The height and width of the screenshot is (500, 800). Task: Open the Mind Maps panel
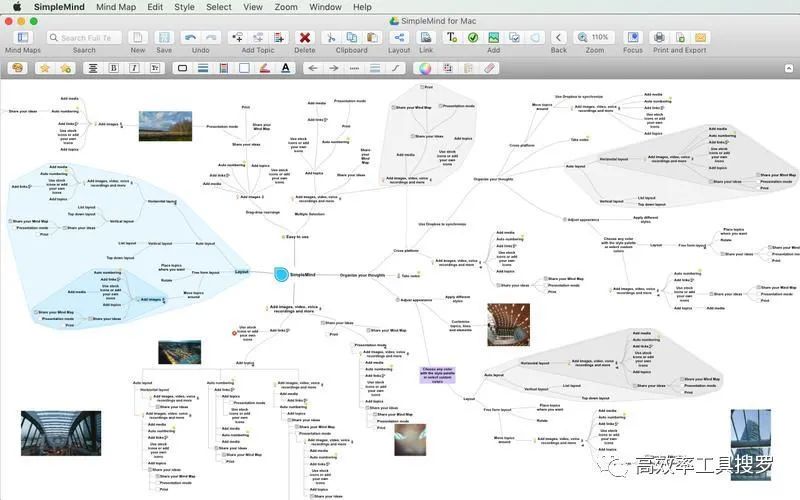[22, 37]
